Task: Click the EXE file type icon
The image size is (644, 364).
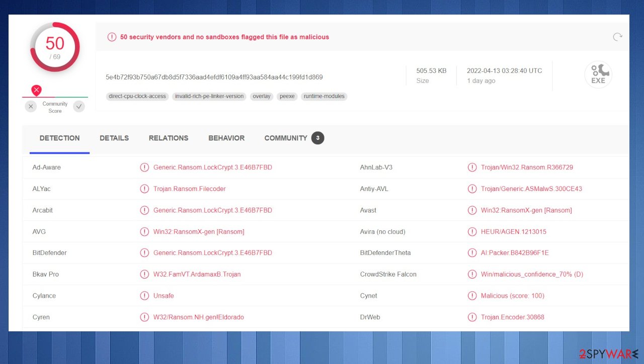Action: [x=598, y=75]
